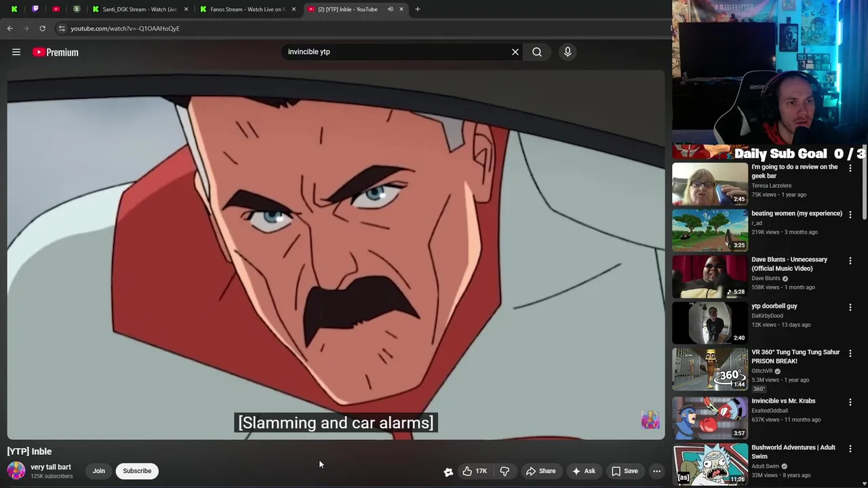Click the video player to pause
Image resolution: width=868 pixels, height=488 pixels.
coord(336,254)
